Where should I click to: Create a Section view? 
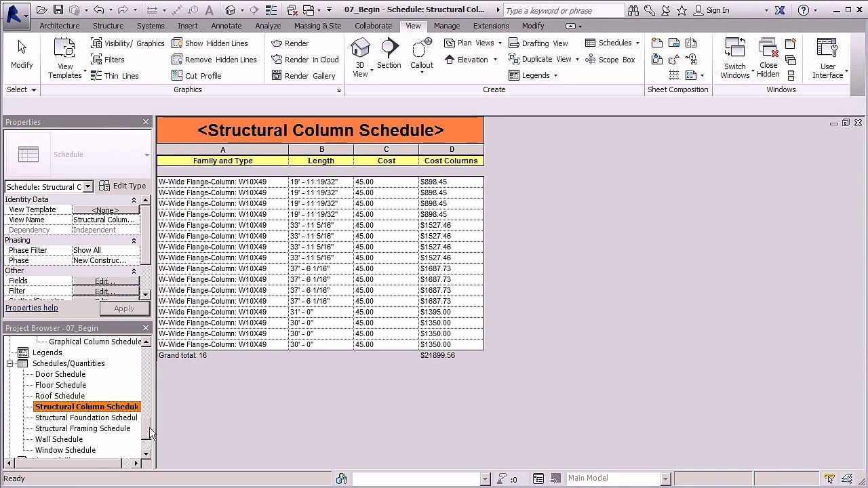click(x=389, y=54)
